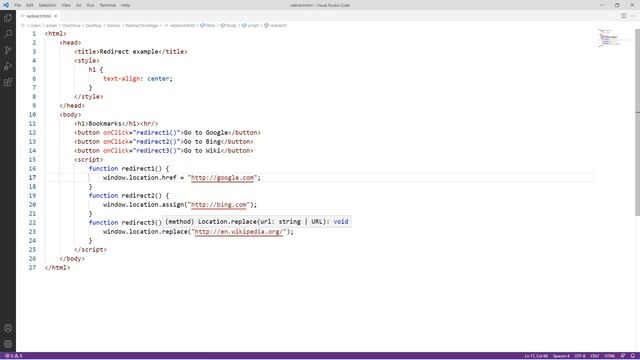Image resolution: width=640 pixels, height=360 pixels.
Task: Click the Demos breadcrumb folder
Action: [113, 25]
